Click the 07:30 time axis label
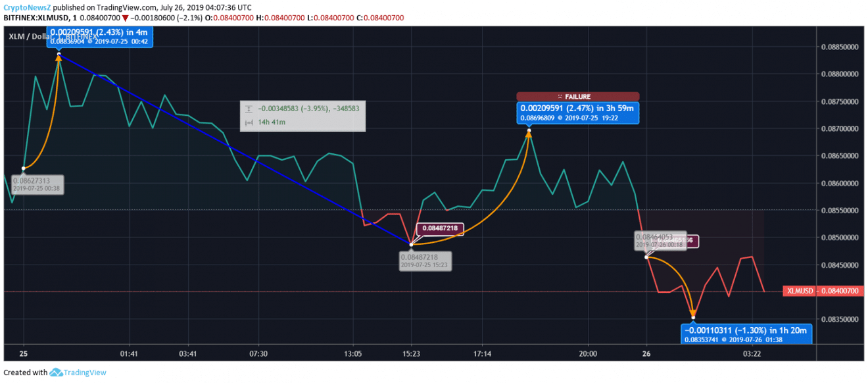Screen dimensions: 868x383 [x=258, y=353]
